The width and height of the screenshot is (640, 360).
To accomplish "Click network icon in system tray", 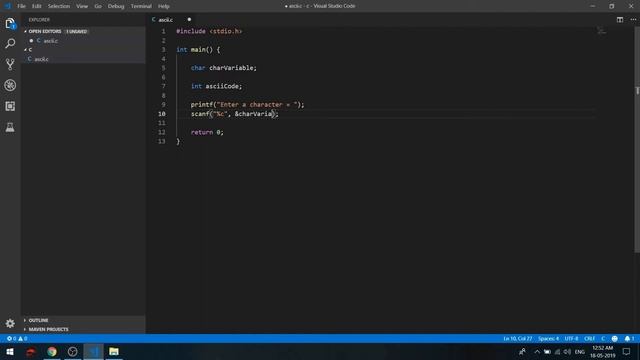I will coord(557,351).
